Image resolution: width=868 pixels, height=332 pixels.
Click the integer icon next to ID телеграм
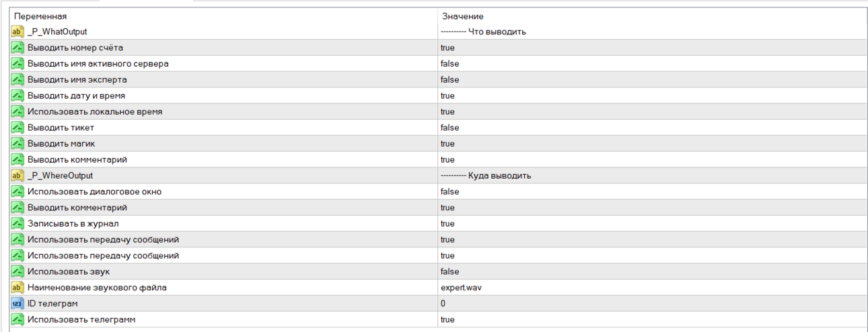pyautogui.click(x=17, y=304)
